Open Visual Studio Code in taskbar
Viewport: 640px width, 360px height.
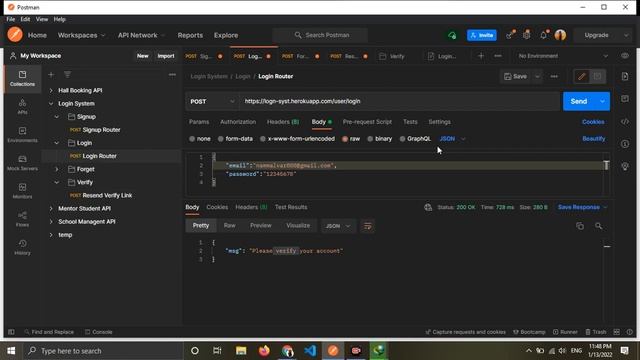click(310, 351)
